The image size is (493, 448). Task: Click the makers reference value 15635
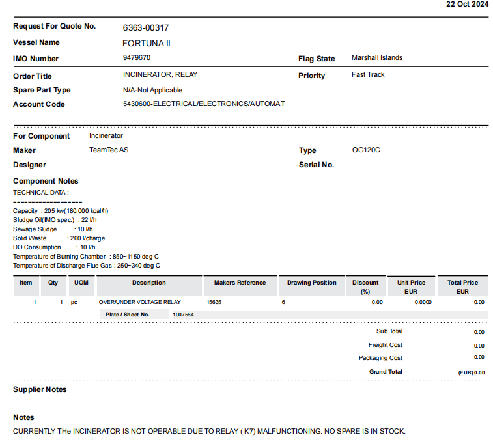214,302
